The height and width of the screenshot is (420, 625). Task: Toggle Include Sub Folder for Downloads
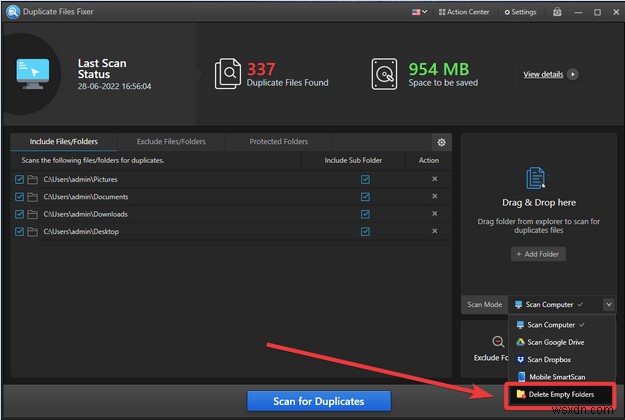pos(365,214)
